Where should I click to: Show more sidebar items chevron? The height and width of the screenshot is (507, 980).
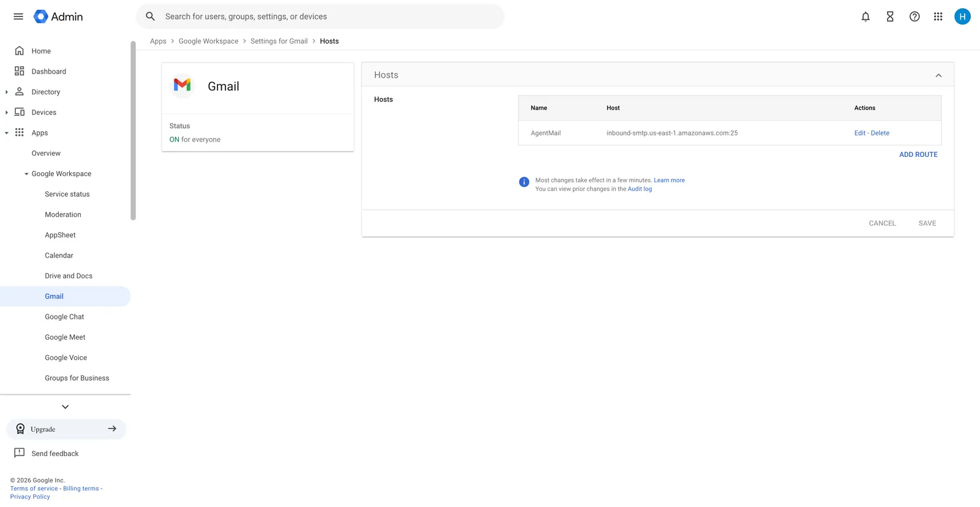(x=66, y=407)
